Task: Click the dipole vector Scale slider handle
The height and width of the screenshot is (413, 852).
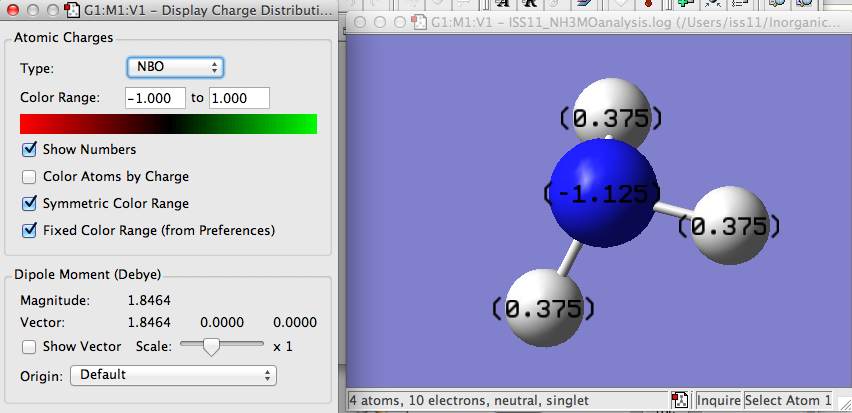Action: point(211,347)
